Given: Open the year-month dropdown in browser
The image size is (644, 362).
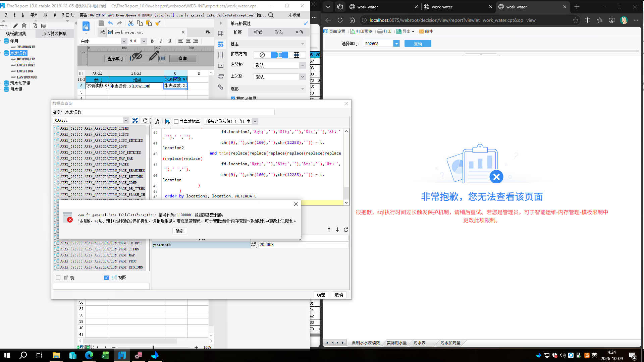Looking at the screenshot, I should pos(396,44).
